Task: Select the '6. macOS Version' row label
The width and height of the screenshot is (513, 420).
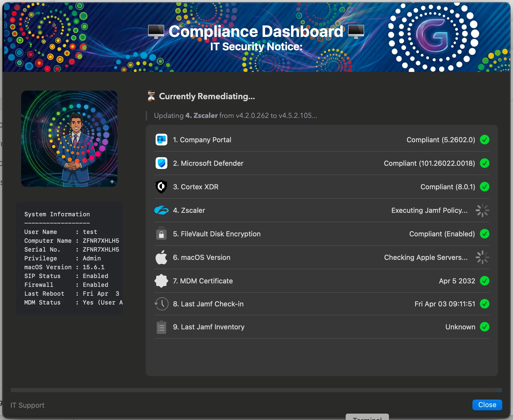Action: point(202,257)
